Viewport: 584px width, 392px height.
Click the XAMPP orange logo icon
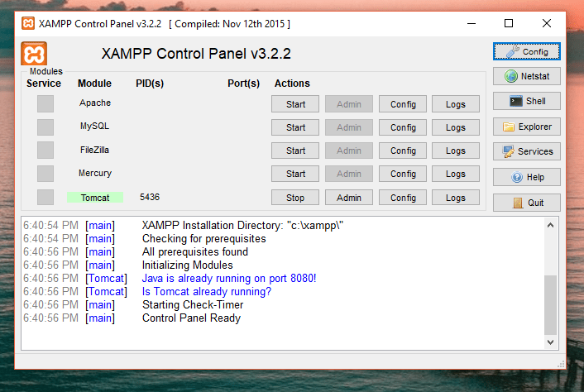pyautogui.click(x=34, y=55)
